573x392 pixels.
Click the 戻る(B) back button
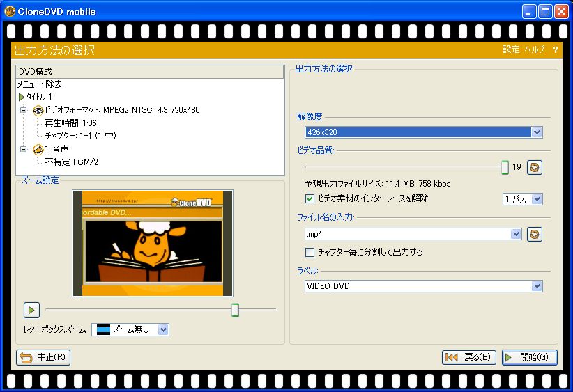(469, 357)
